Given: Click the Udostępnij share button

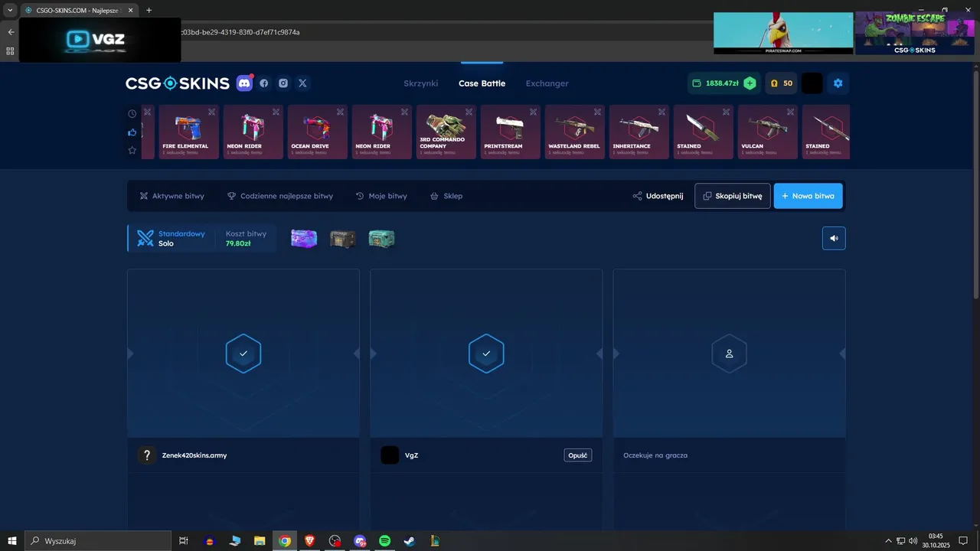Looking at the screenshot, I should point(658,196).
